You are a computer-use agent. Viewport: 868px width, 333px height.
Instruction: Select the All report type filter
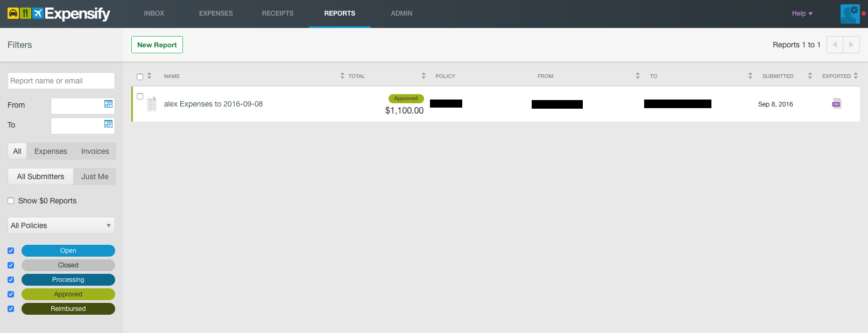pyautogui.click(x=17, y=151)
